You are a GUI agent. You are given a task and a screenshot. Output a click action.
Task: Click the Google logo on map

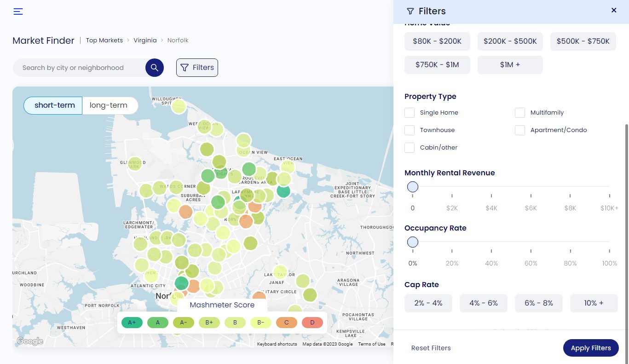point(30,341)
